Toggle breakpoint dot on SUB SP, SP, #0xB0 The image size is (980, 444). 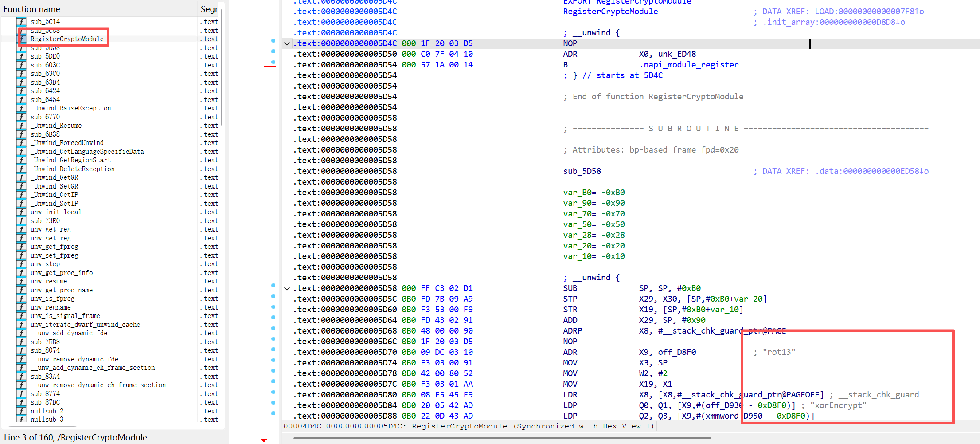pos(273,286)
